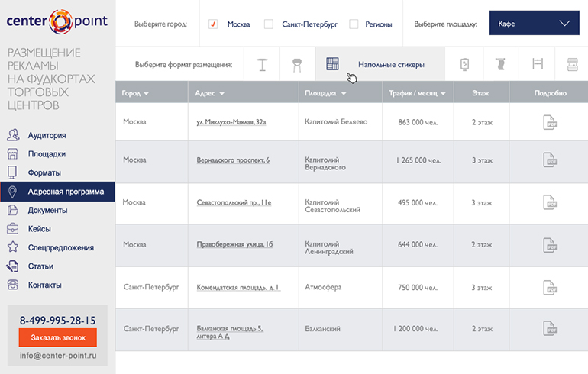
Task: Click the Этаж column header
Action: coord(480,93)
